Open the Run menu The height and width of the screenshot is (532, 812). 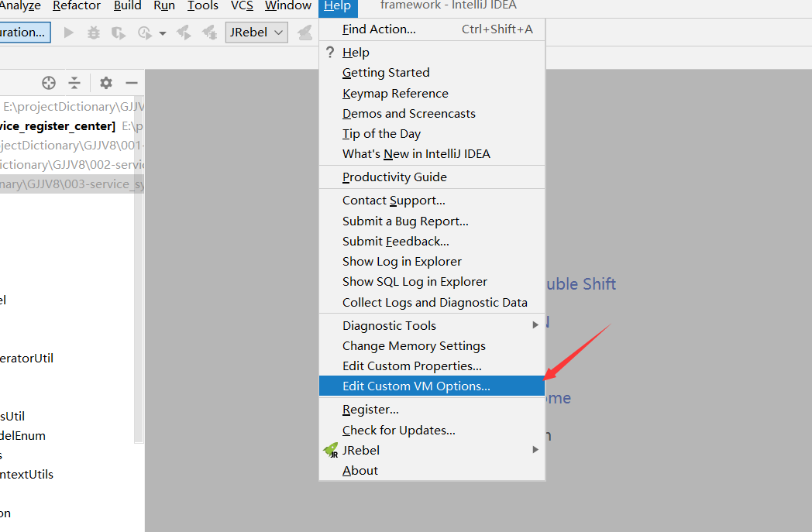(164, 5)
